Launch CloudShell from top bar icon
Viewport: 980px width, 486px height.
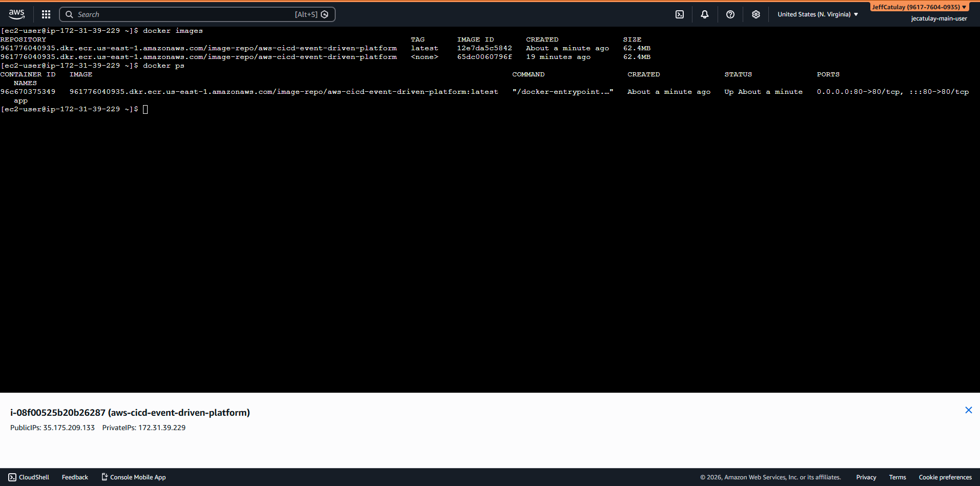pyautogui.click(x=680, y=14)
